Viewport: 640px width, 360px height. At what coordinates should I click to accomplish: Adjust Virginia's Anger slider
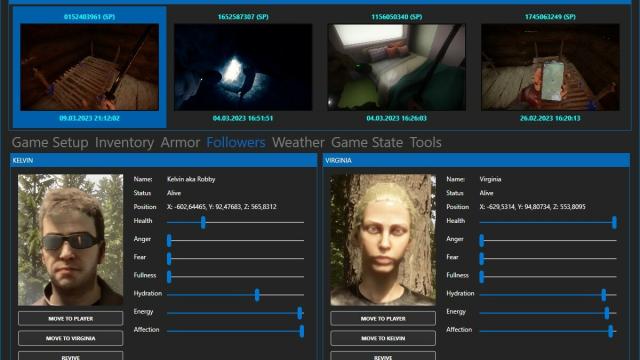(x=548, y=240)
